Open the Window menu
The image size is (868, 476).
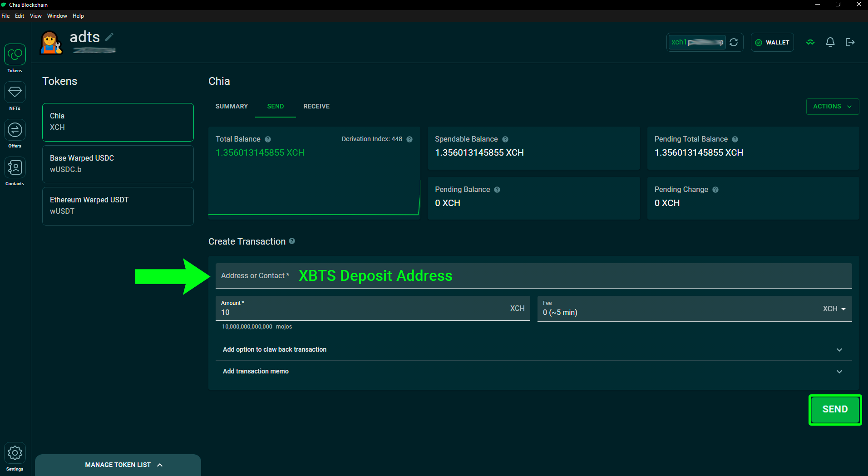click(57, 16)
